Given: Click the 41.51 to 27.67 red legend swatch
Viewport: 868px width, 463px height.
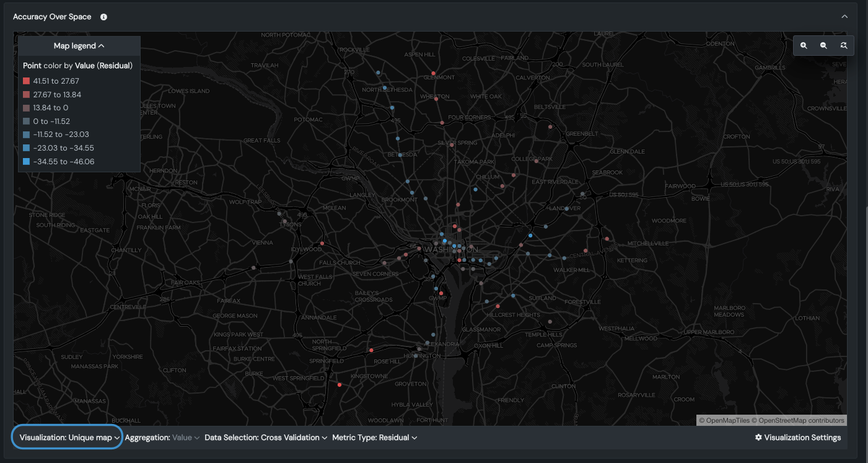Looking at the screenshot, I should tap(26, 81).
